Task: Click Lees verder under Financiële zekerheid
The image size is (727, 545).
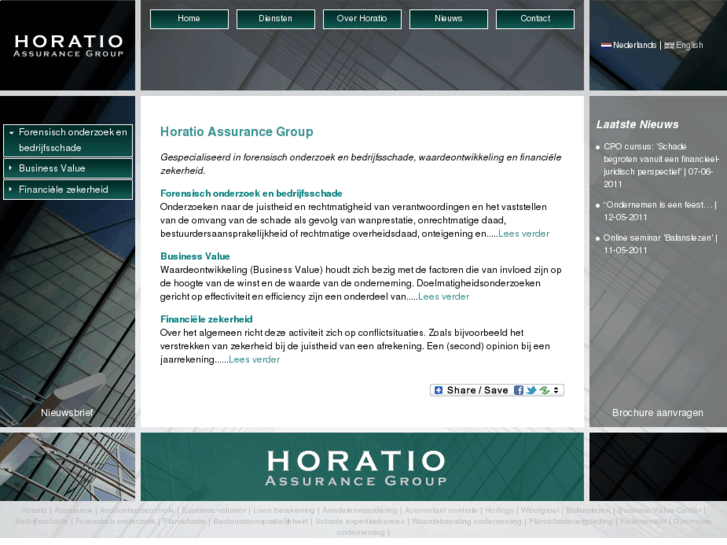Action: 254,360
